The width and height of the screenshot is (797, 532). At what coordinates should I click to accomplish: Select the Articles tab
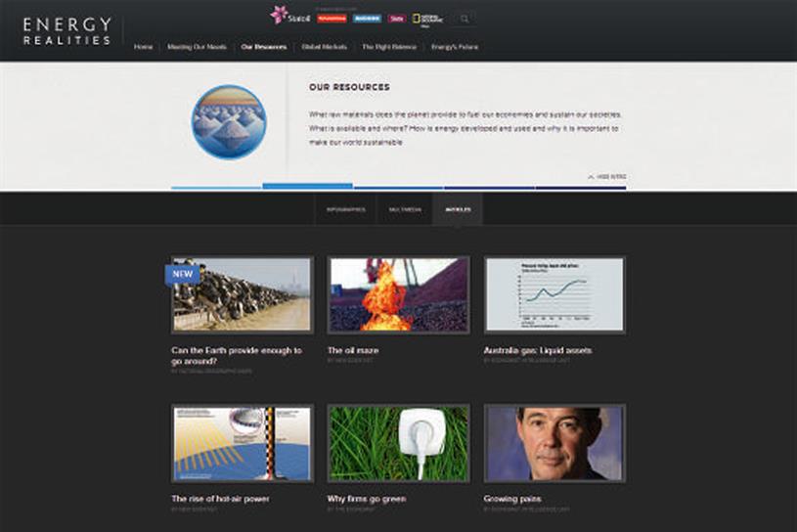[x=457, y=209]
